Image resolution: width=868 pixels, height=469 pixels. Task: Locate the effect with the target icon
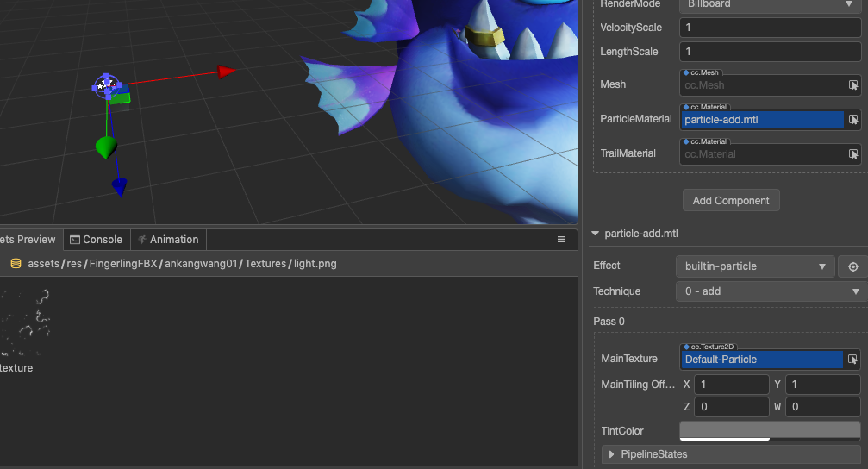853,266
